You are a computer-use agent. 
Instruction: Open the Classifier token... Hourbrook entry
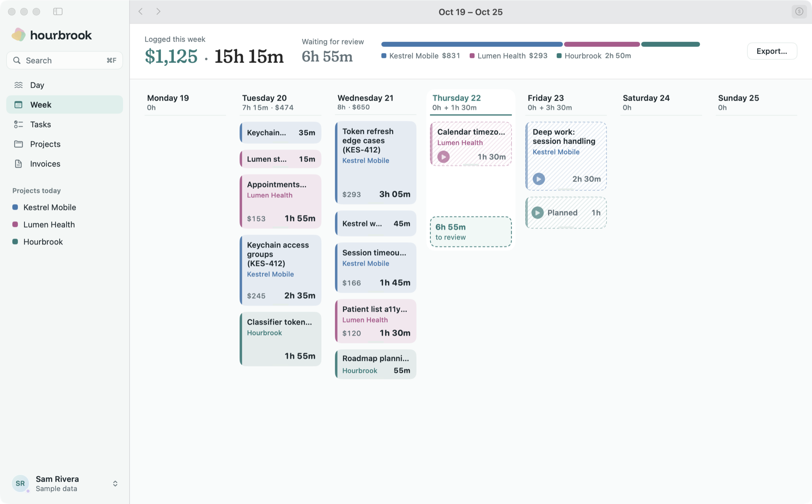[281, 339]
